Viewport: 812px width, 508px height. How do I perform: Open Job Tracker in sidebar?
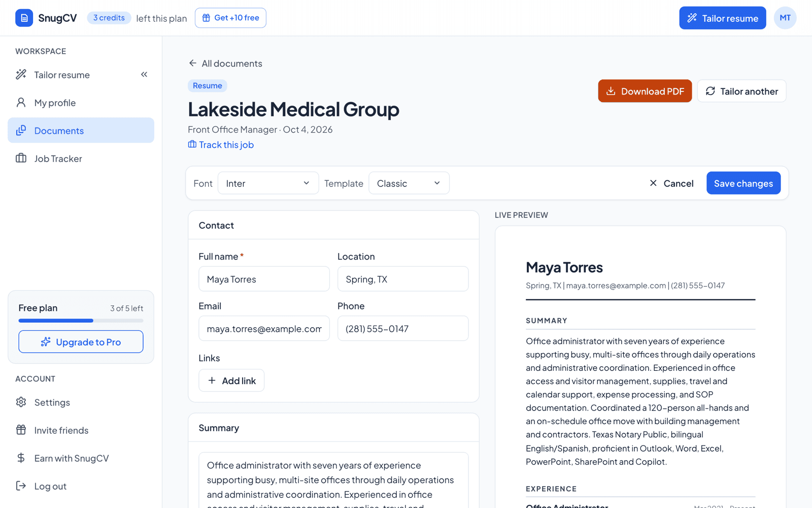[x=81, y=158]
